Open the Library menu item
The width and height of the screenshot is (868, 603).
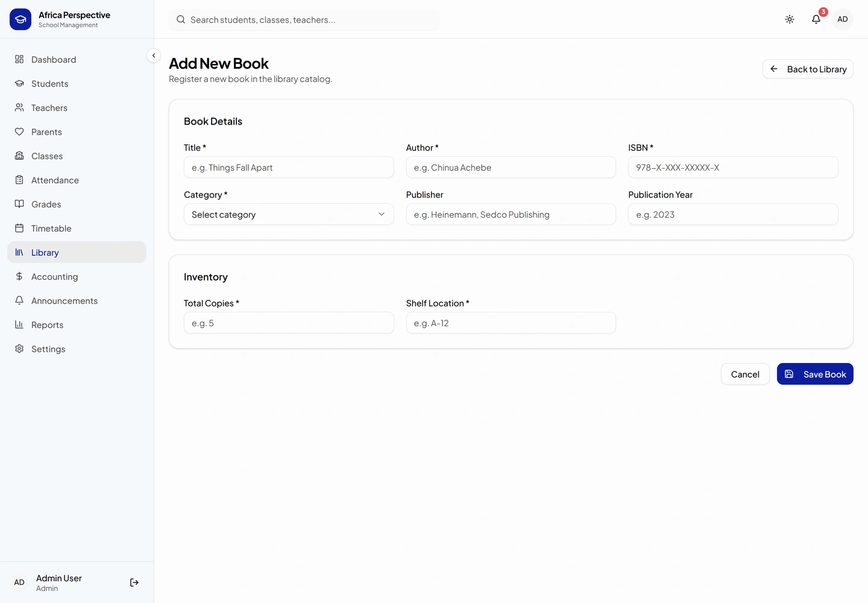click(x=77, y=252)
